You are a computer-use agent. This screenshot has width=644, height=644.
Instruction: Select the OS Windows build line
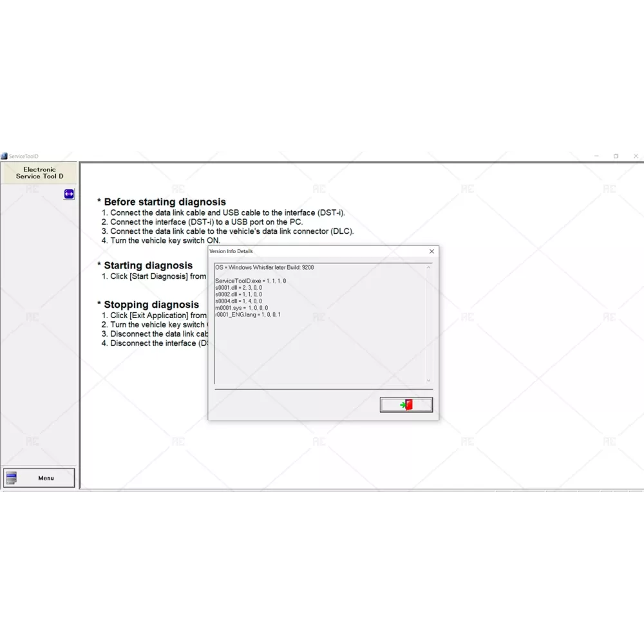tap(265, 267)
